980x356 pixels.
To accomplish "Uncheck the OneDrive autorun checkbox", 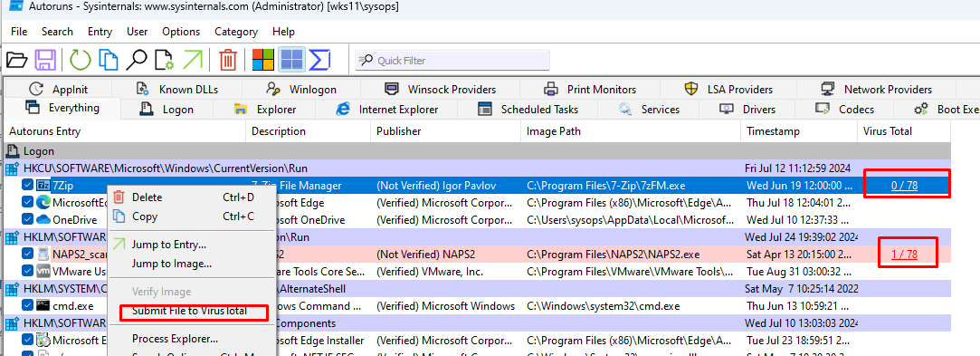I will [27, 219].
